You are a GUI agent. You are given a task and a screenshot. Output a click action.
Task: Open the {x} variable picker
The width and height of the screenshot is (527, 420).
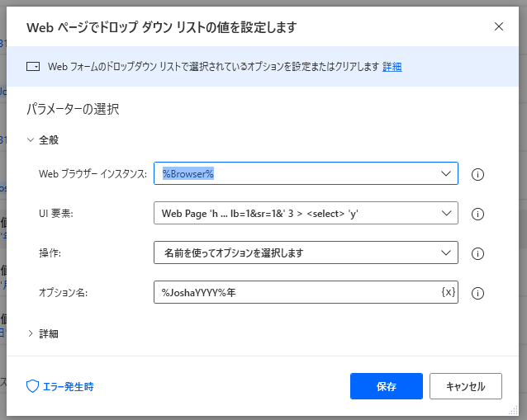pyautogui.click(x=448, y=292)
